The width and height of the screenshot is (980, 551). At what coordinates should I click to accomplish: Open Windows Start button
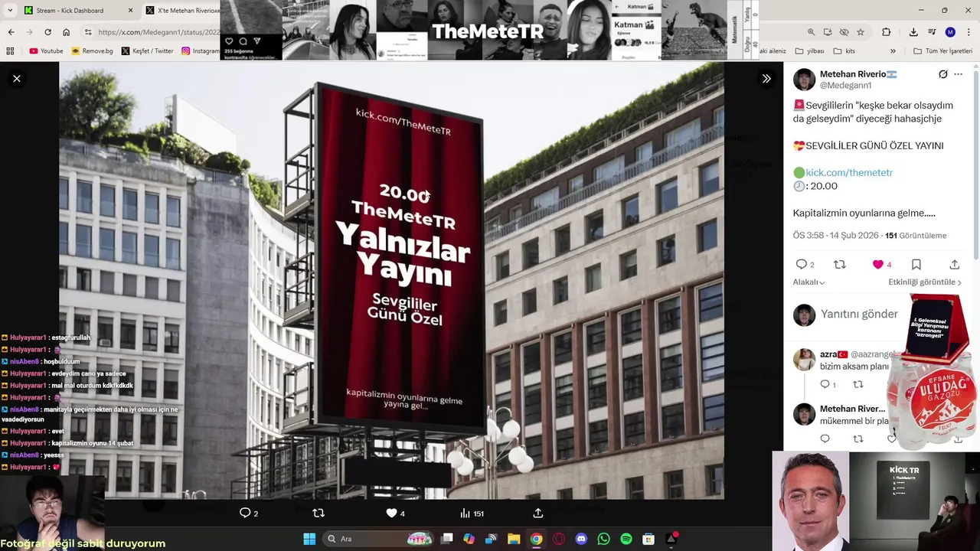309,539
